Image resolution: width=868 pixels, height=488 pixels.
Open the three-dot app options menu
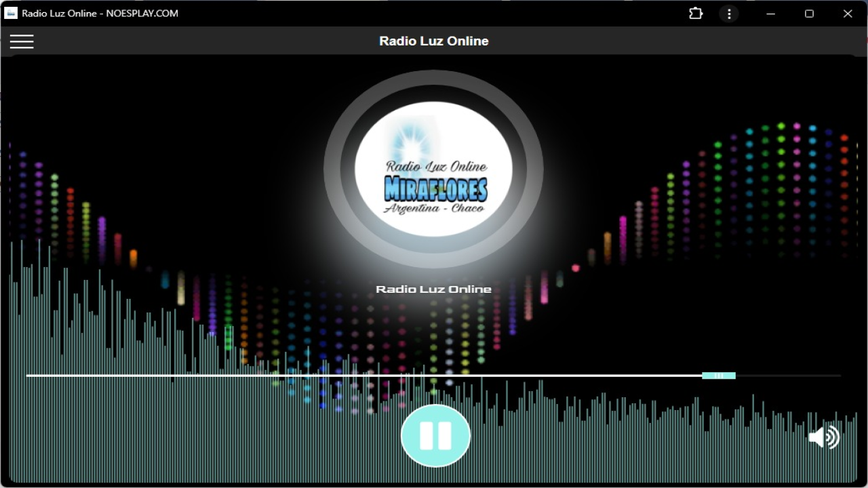pos(729,14)
